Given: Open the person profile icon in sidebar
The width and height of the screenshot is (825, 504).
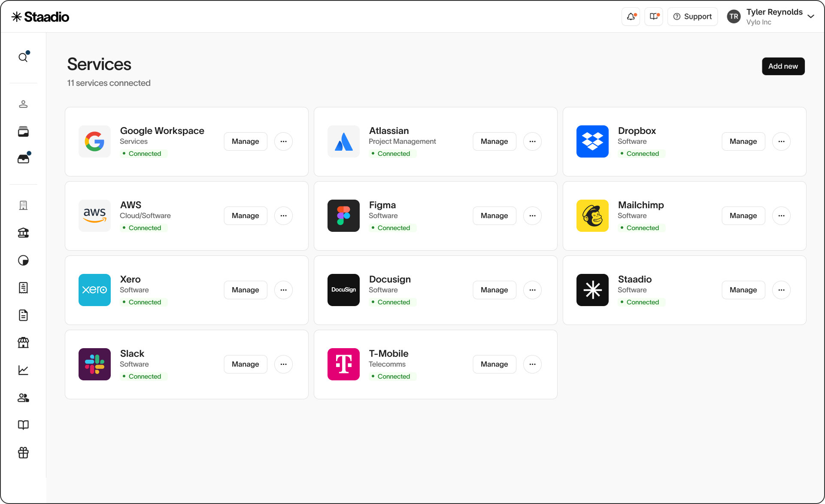Looking at the screenshot, I should coord(23,104).
